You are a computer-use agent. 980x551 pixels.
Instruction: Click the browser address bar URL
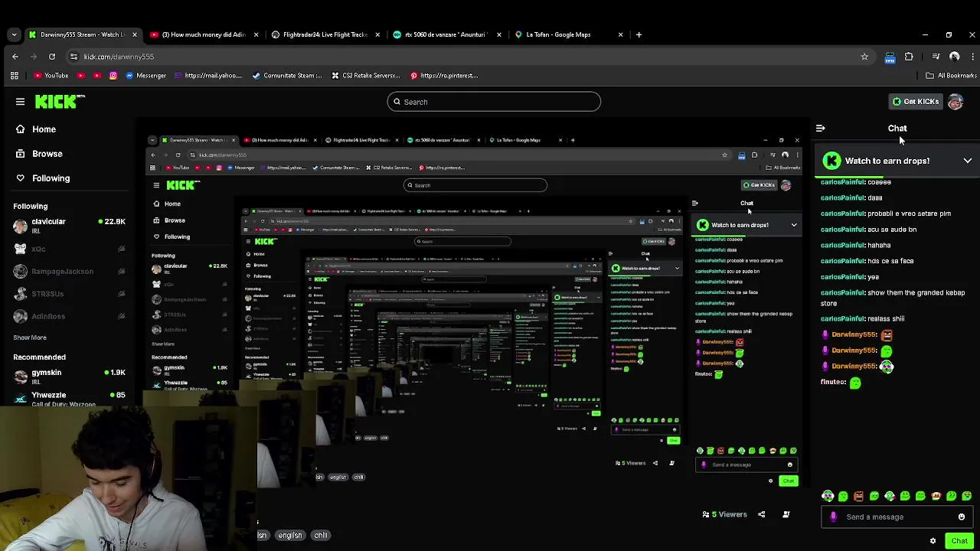[x=119, y=57]
